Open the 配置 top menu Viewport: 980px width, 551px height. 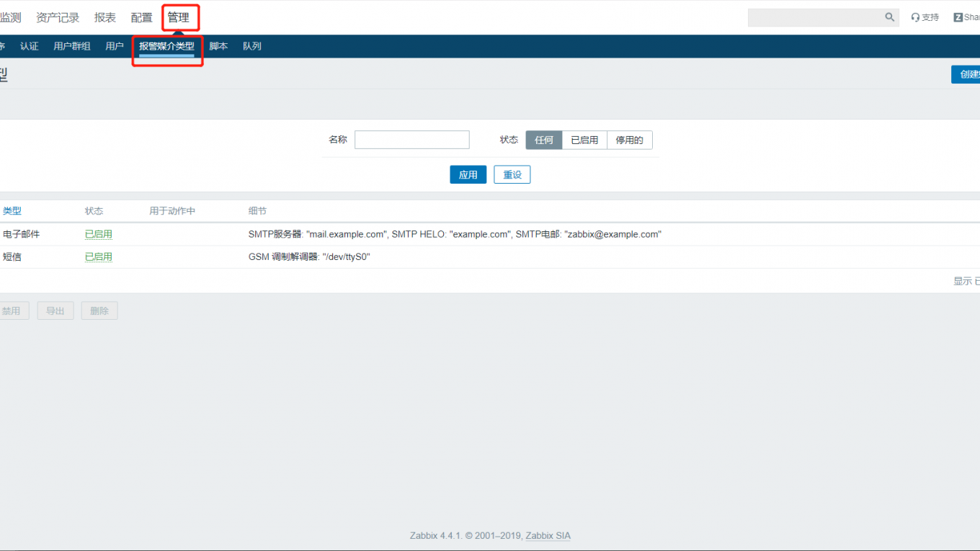(142, 17)
